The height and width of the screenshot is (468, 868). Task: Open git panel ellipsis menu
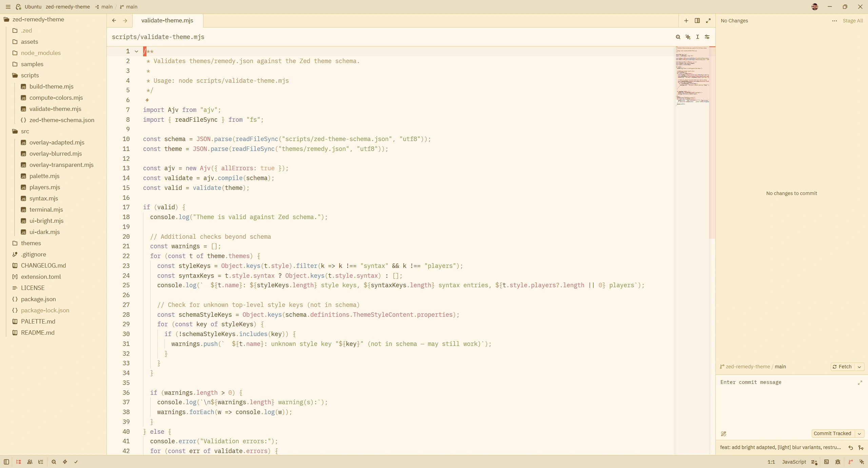834,21
